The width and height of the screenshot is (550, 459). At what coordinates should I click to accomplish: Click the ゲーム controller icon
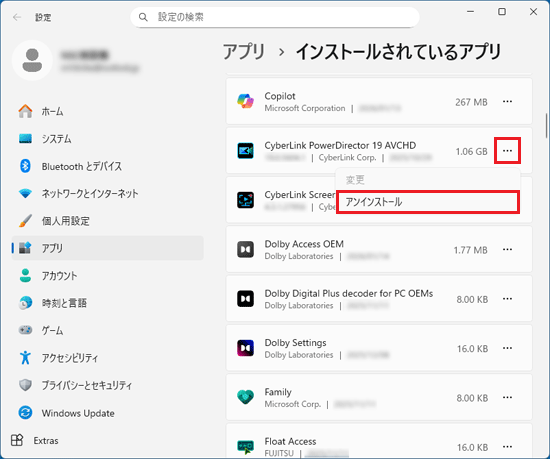pyautogui.click(x=25, y=330)
